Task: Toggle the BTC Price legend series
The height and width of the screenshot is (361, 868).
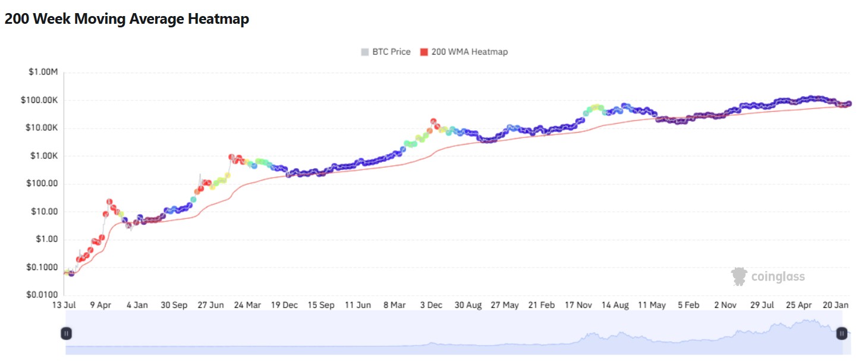Action: [386, 52]
